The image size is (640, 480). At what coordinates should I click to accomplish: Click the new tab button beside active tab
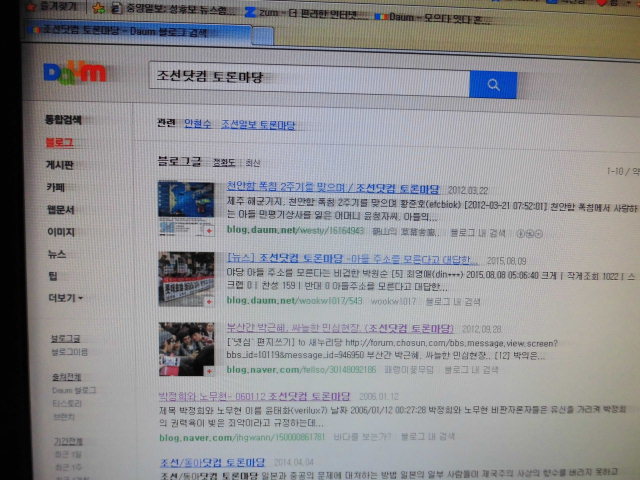click(x=262, y=36)
